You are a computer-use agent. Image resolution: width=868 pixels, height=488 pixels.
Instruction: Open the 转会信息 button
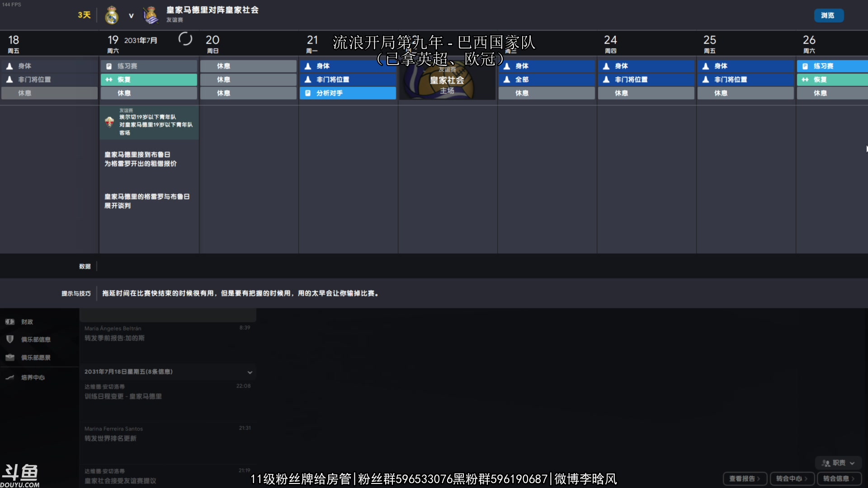[839, 479]
